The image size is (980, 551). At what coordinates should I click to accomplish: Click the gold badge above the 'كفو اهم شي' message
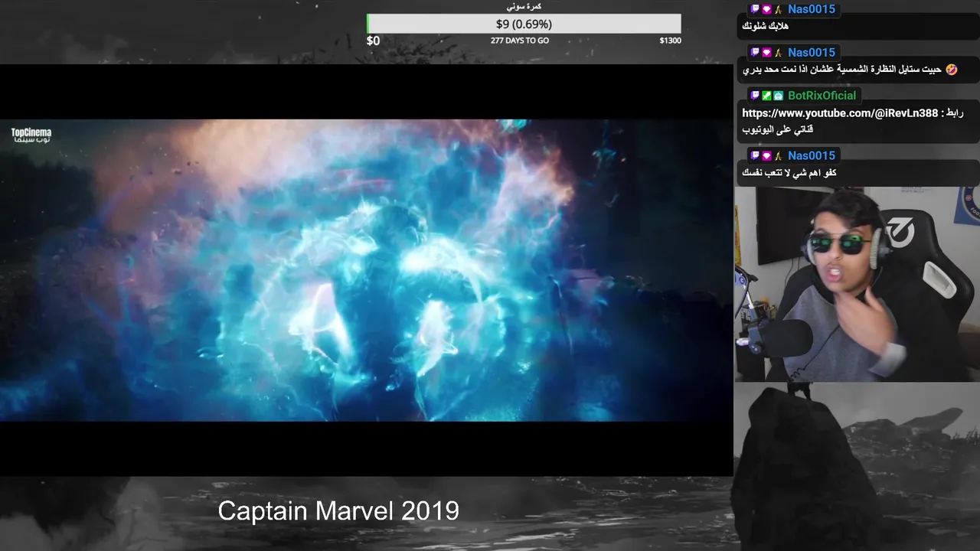click(778, 155)
